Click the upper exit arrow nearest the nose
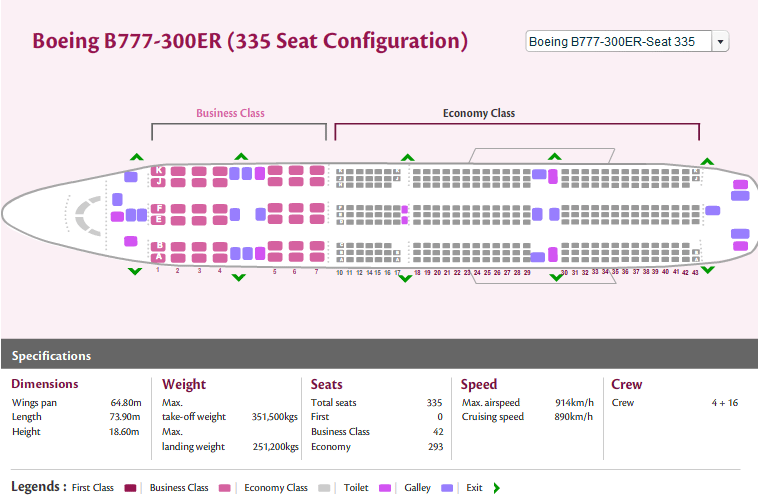The width and height of the screenshot is (758, 498). pos(136,157)
